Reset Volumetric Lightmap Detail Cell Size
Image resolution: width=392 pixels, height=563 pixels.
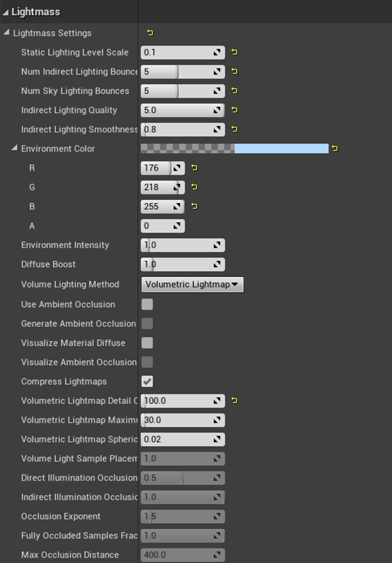(x=234, y=400)
